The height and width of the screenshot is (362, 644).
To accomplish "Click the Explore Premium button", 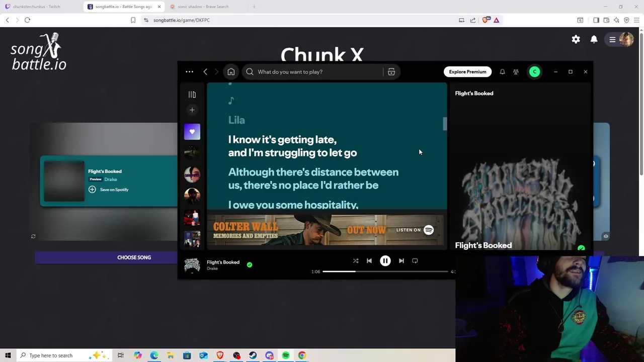I will (467, 72).
